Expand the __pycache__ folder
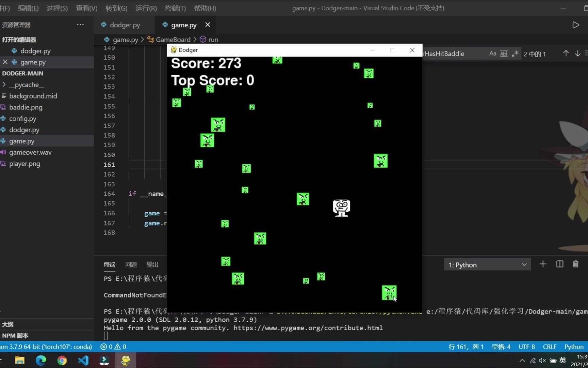This screenshot has height=368, width=588. point(27,85)
